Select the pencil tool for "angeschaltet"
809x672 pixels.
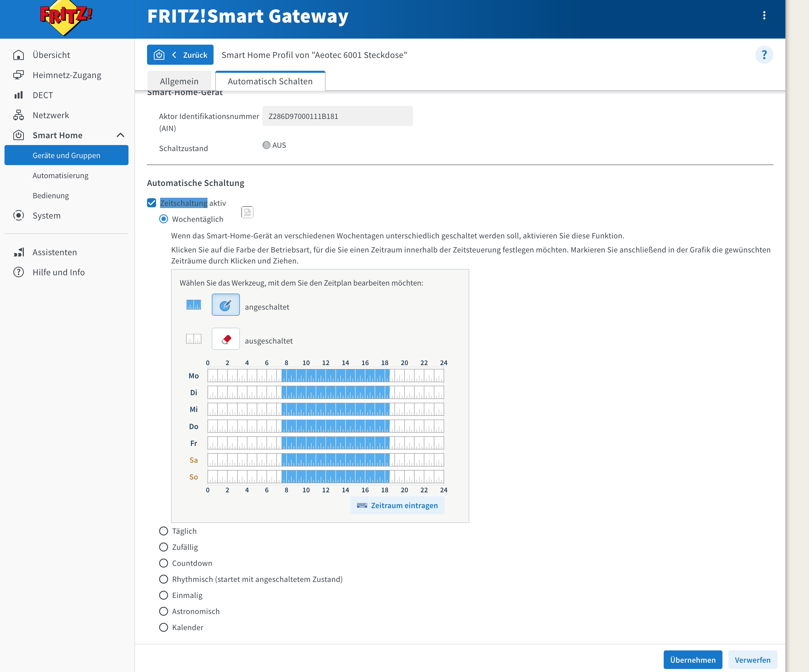pyautogui.click(x=225, y=305)
